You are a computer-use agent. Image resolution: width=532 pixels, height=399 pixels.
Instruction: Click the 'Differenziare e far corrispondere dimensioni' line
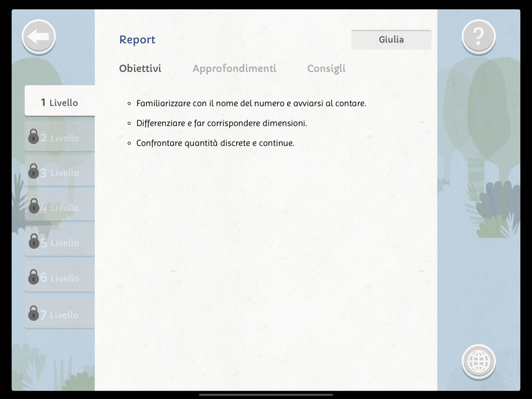[221, 123]
